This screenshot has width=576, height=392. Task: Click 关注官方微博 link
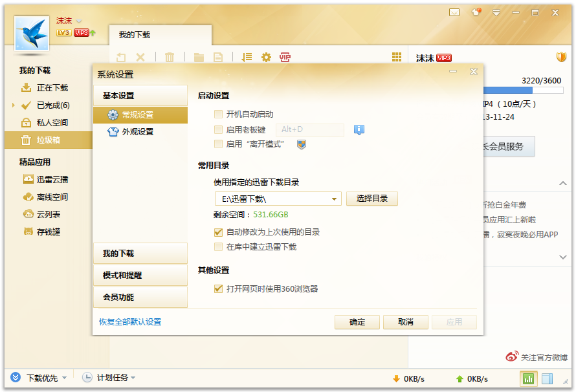[x=544, y=357]
